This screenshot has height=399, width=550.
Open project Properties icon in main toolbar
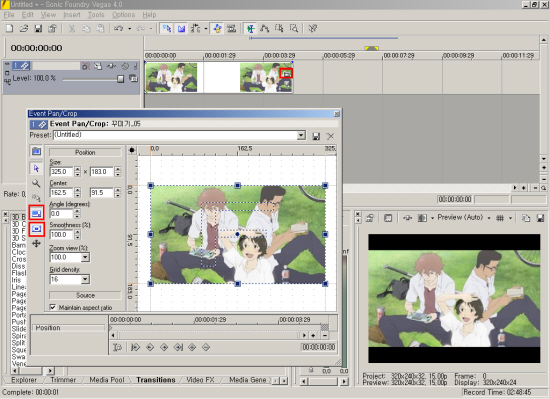(52, 28)
